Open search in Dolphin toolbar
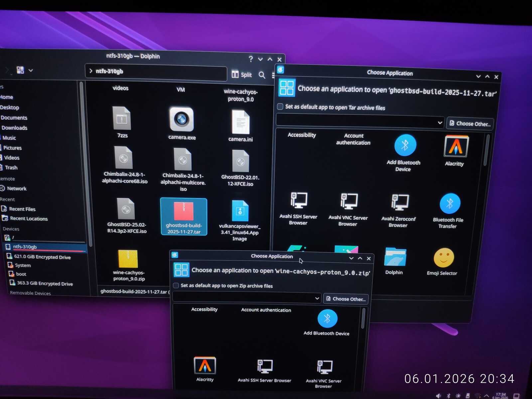Screen dimensions: 532x399 tap(262, 75)
